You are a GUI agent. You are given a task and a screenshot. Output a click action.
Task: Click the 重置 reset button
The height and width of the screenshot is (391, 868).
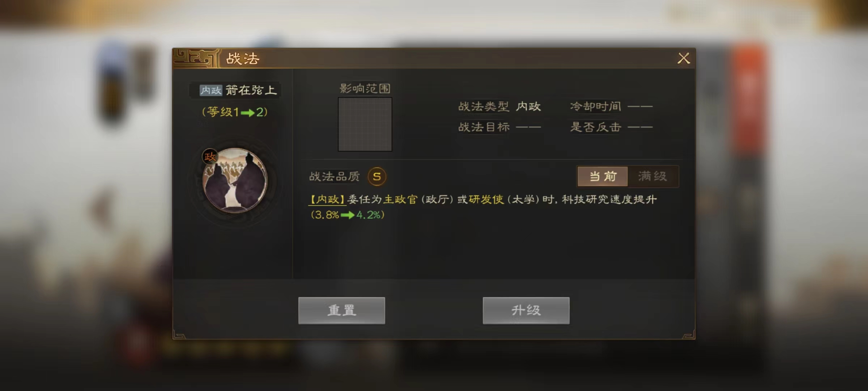341,310
